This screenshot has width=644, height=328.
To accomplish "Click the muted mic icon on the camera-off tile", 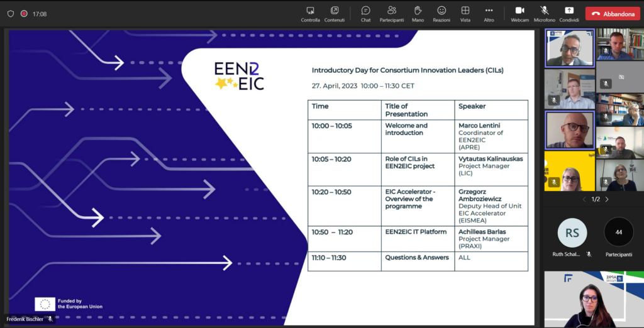I will tap(606, 84).
